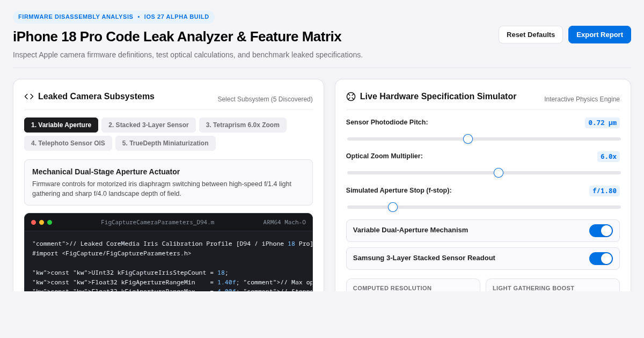
Task: Click the Export Report button
Action: [599, 34]
